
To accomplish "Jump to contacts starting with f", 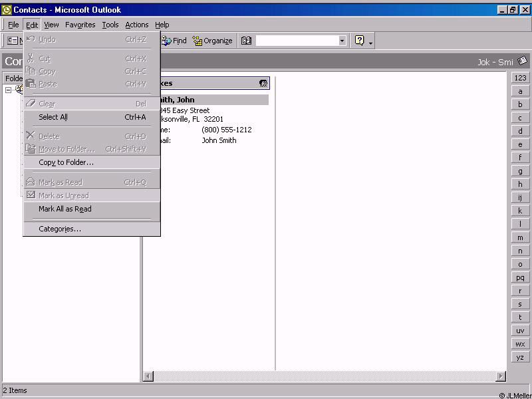I will [x=520, y=158].
